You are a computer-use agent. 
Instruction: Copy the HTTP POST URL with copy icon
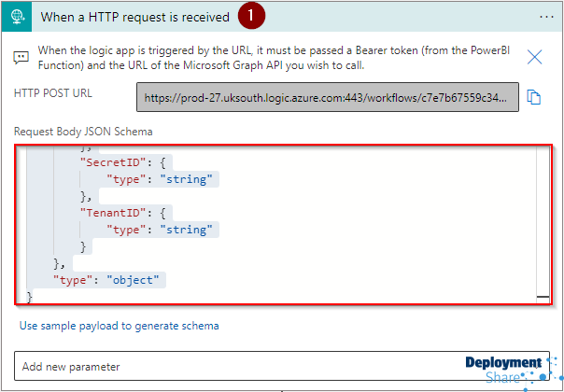pos(534,97)
